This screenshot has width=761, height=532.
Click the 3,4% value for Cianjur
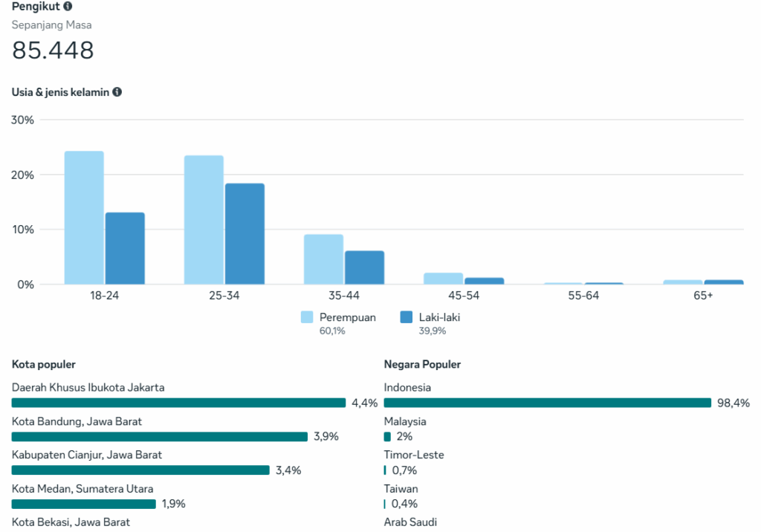click(x=288, y=470)
